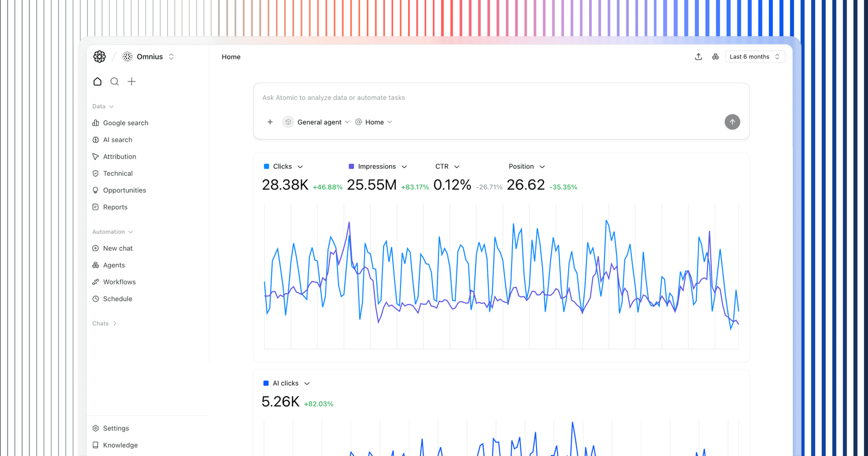The image size is (868, 456).
Task: Click the Home breadcrumb title
Action: (231, 57)
